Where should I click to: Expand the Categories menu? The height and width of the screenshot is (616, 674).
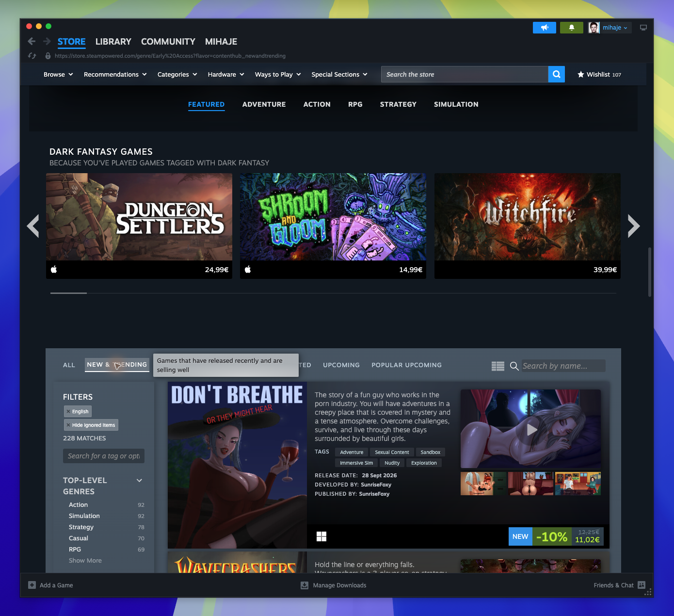coord(177,74)
